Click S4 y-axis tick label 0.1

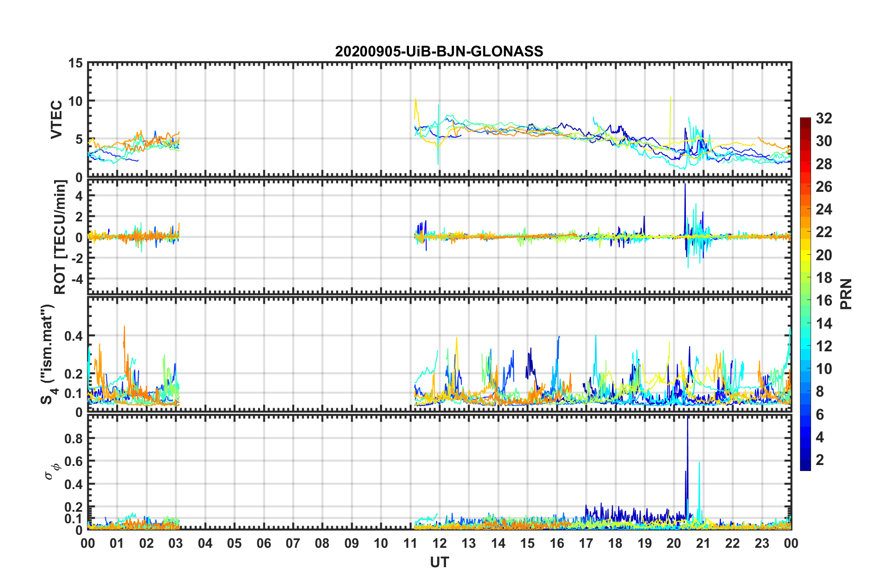tap(74, 394)
